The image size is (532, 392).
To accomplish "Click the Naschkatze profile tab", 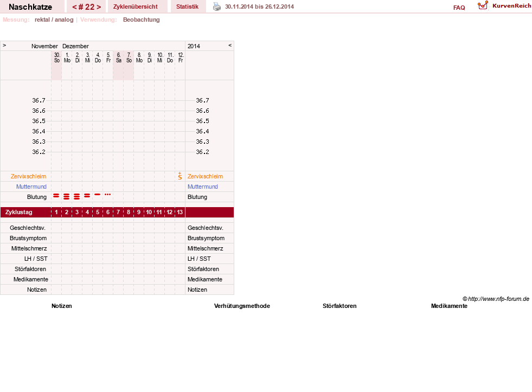I will 30,7.
